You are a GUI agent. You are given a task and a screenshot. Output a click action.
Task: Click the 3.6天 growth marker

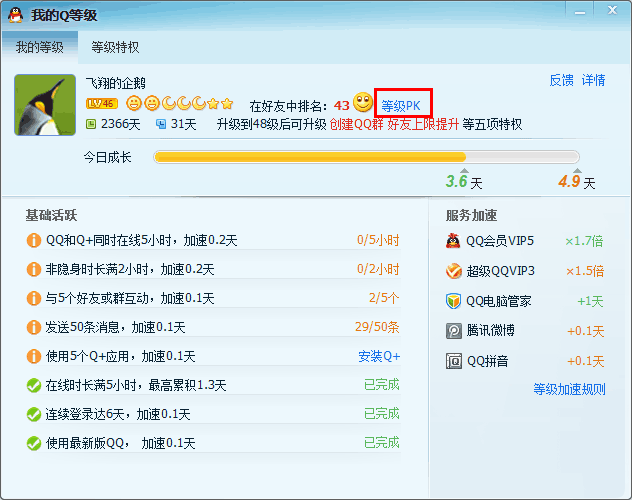coord(464,181)
